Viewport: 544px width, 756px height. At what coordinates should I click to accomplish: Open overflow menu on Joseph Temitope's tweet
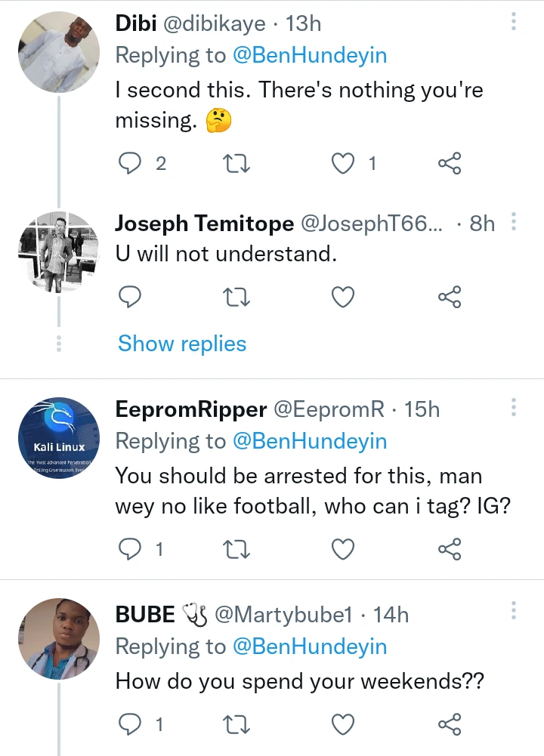tap(514, 222)
